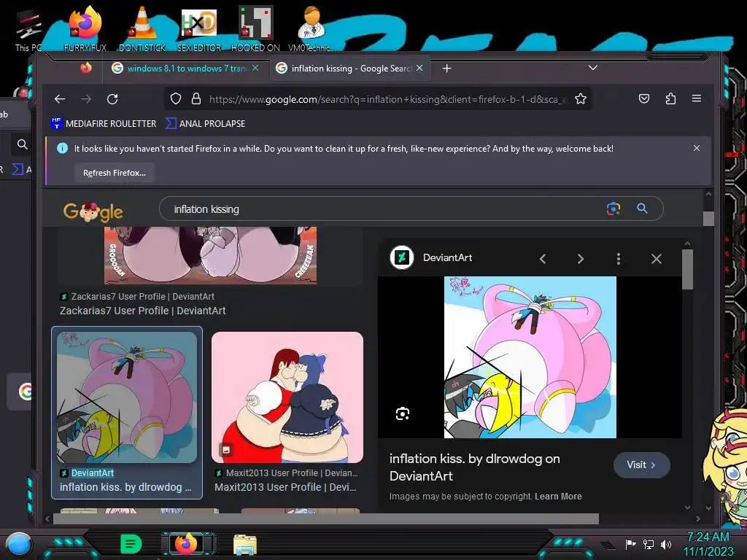747x560 pixels.
Task: Show next image in preview panel
Action: click(x=580, y=259)
